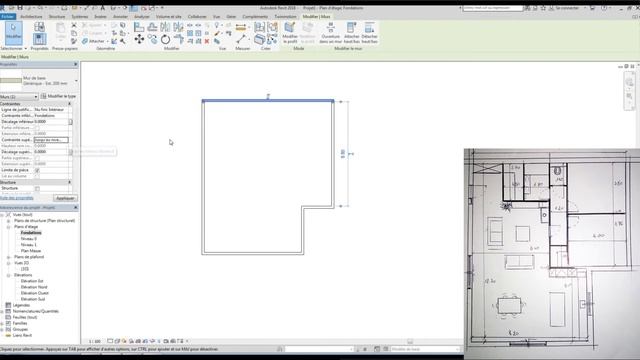Click the 1:100 view scale control
This screenshot has width=640, height=360.
(95, 341)
